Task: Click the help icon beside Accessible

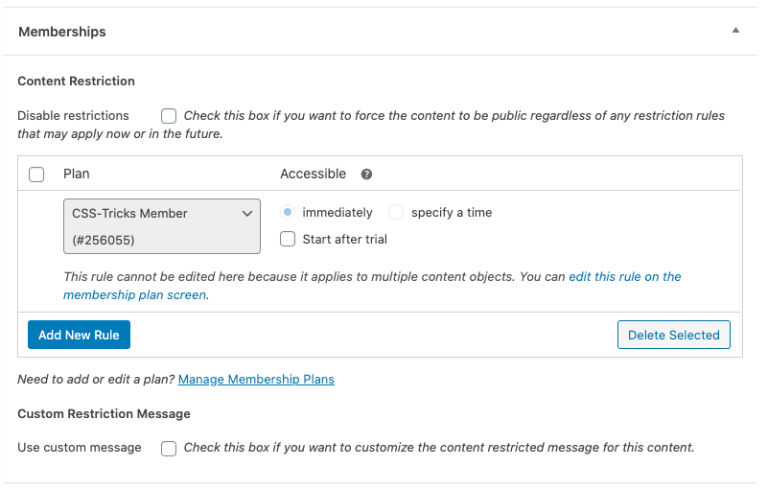Action: tap(366, 174)
